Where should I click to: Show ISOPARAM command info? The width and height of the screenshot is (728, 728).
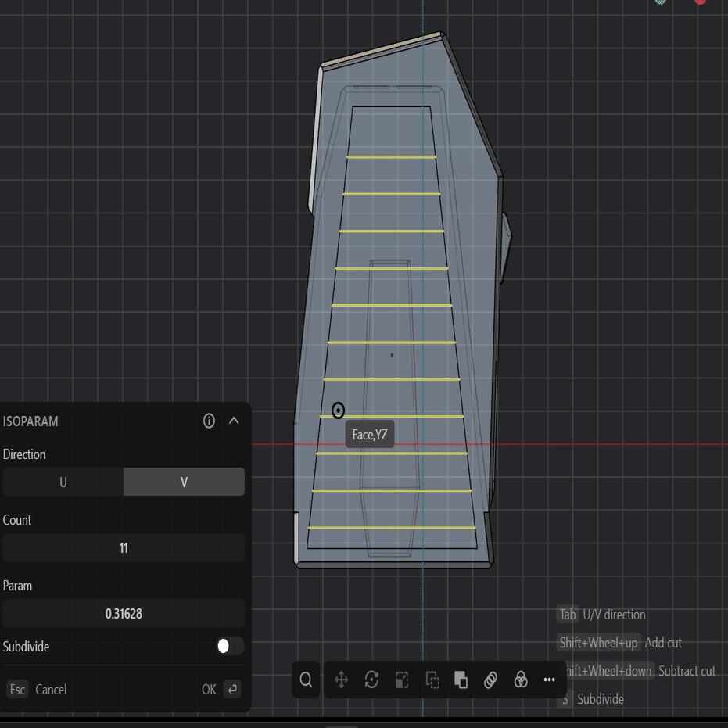coord(209,421)
